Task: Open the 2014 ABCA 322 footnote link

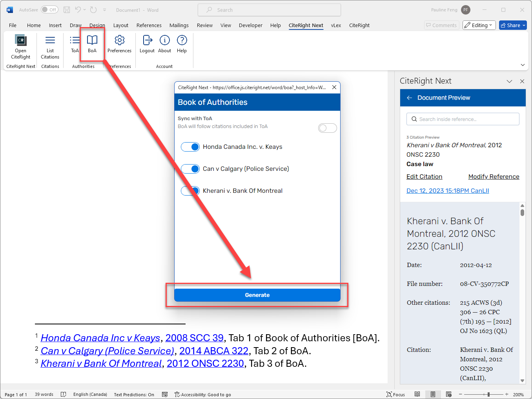Action: click(x=214, y=351)
